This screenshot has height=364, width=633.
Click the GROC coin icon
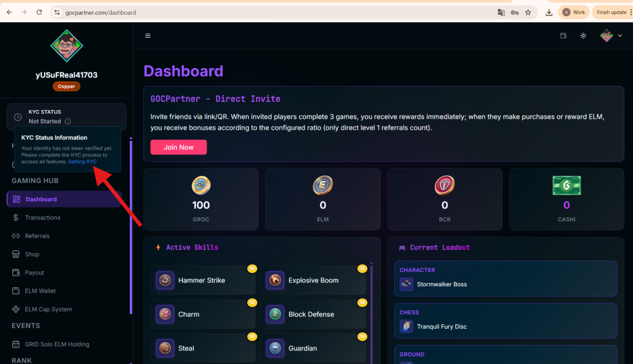point(201,185)
